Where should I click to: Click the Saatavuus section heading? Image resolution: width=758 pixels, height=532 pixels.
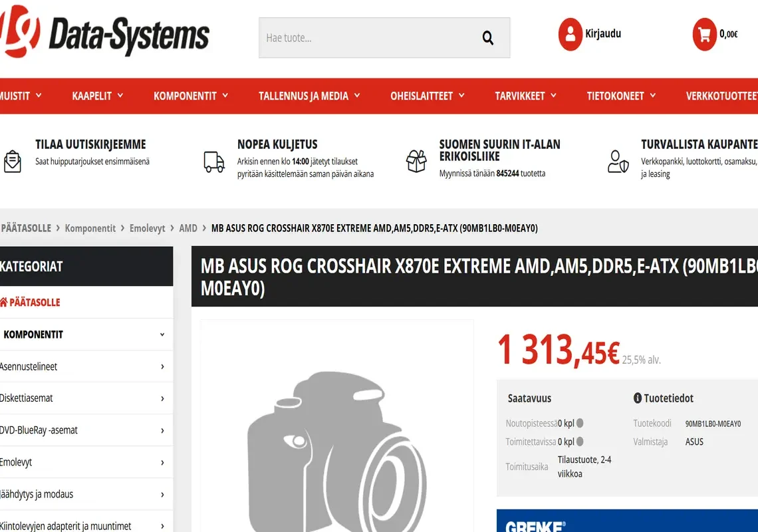tap(529, 398)
